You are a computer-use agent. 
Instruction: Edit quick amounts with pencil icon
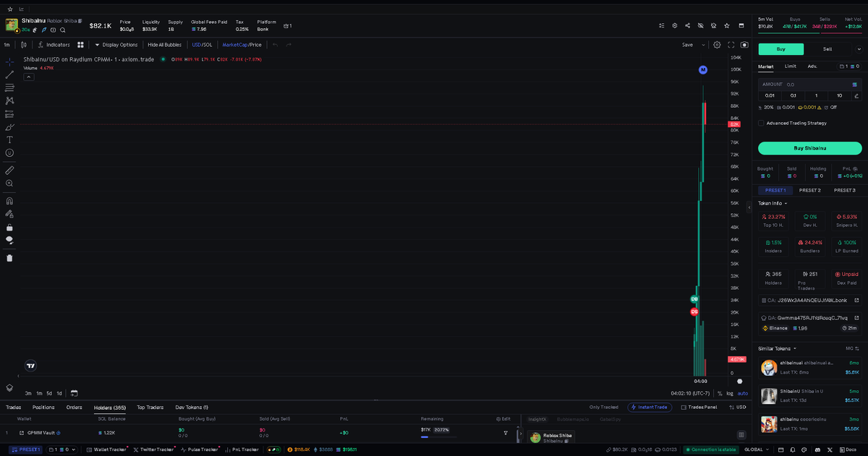856,95
